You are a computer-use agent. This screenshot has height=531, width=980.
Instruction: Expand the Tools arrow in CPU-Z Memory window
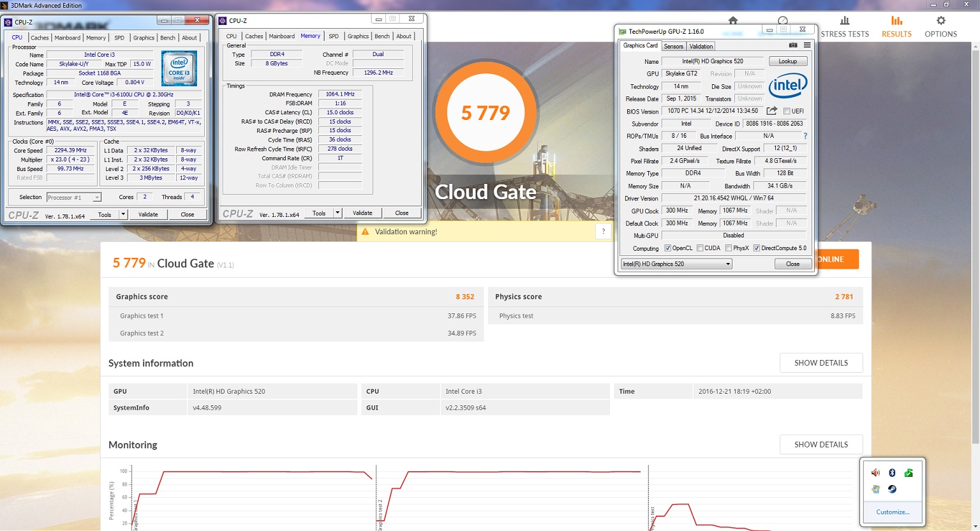point(338,213)
